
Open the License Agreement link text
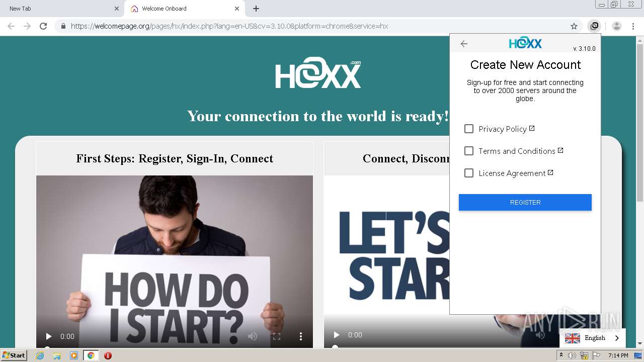pyautogui.click(x=512, y=173)
